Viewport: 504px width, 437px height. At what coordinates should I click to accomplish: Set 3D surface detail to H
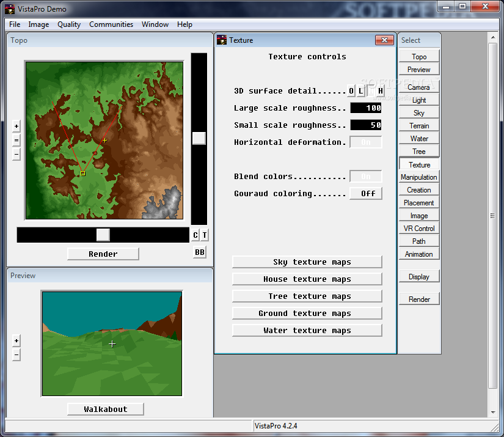point(380,91)
